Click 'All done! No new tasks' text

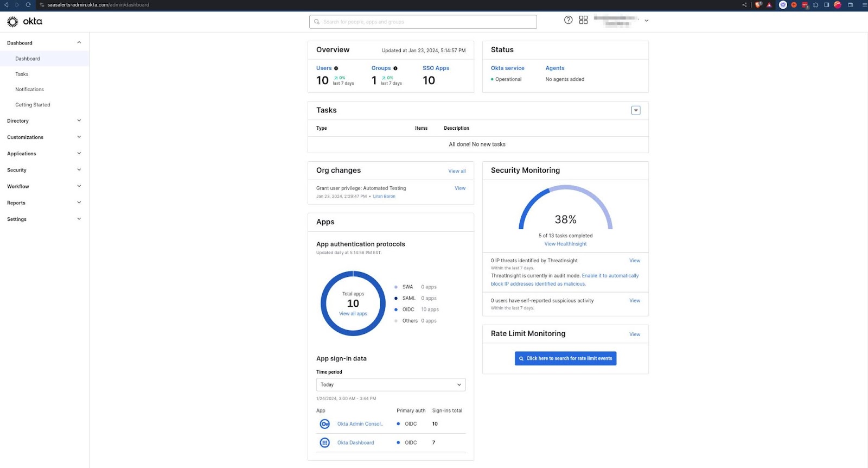(x=477, y=144)
